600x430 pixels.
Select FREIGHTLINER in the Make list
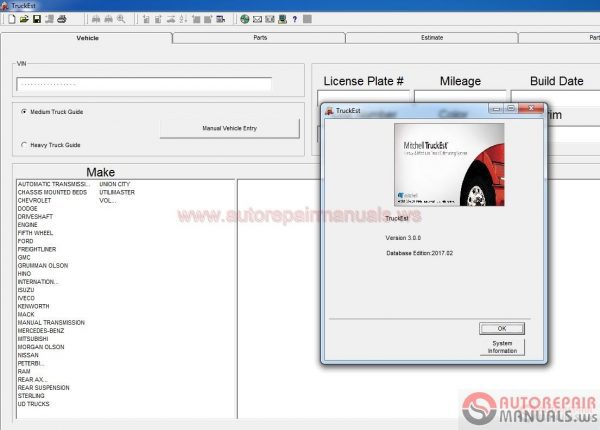tap(37, 249)
